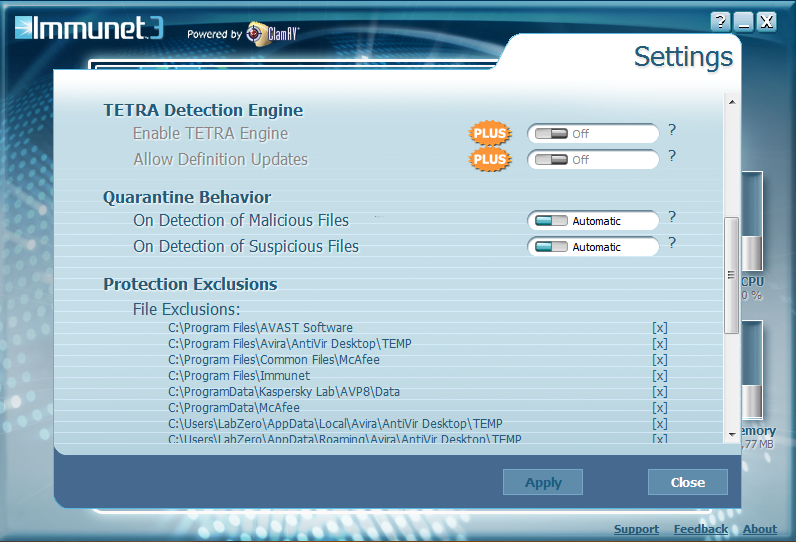
Task: Click the Apply button
Action: (x=543, y=482)
